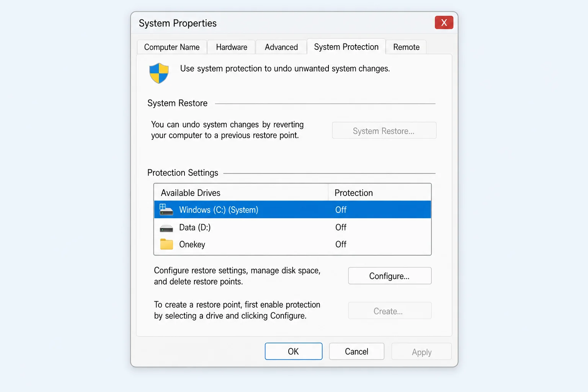588x392 pixels.
Task: Click the Create... restore point button
Action: point(390,311)
